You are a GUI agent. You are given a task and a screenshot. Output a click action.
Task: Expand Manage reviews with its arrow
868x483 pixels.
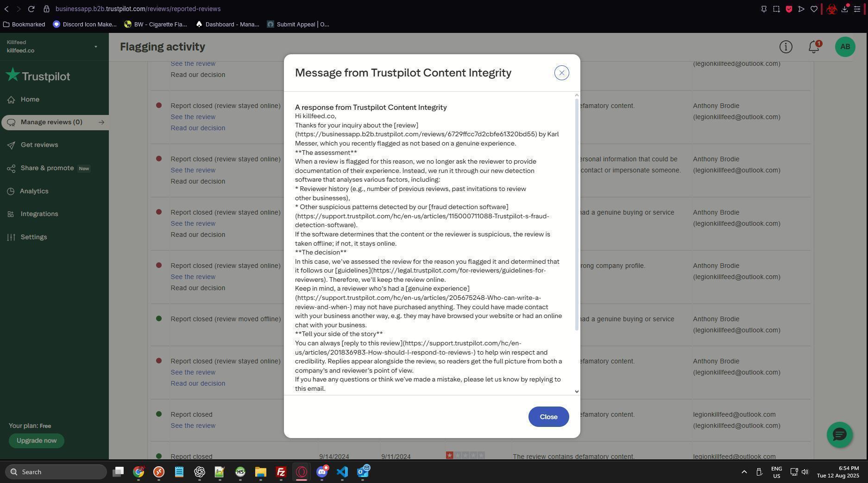pos(101,122)
